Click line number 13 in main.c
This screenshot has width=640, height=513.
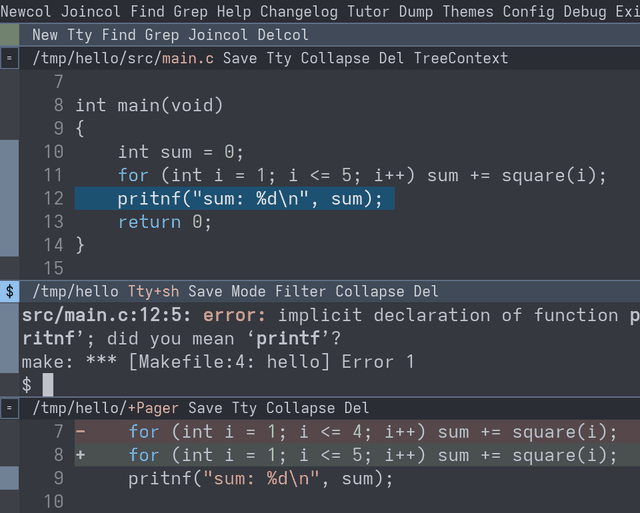tap(53, 222)
